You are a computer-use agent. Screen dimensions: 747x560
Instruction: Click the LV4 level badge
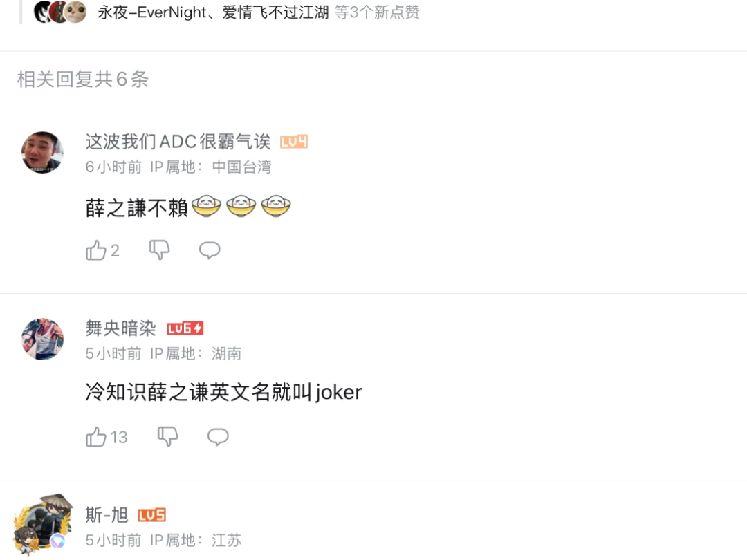click(x=294, y=142)
